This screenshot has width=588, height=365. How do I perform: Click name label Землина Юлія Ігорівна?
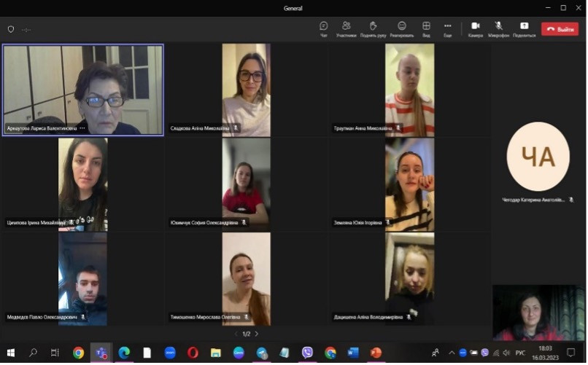(x=357, y=223)
